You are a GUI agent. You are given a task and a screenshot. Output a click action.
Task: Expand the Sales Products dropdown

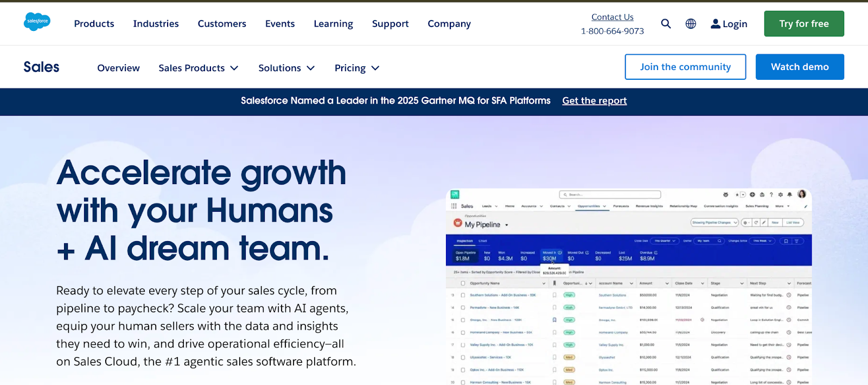coord(199,68)
